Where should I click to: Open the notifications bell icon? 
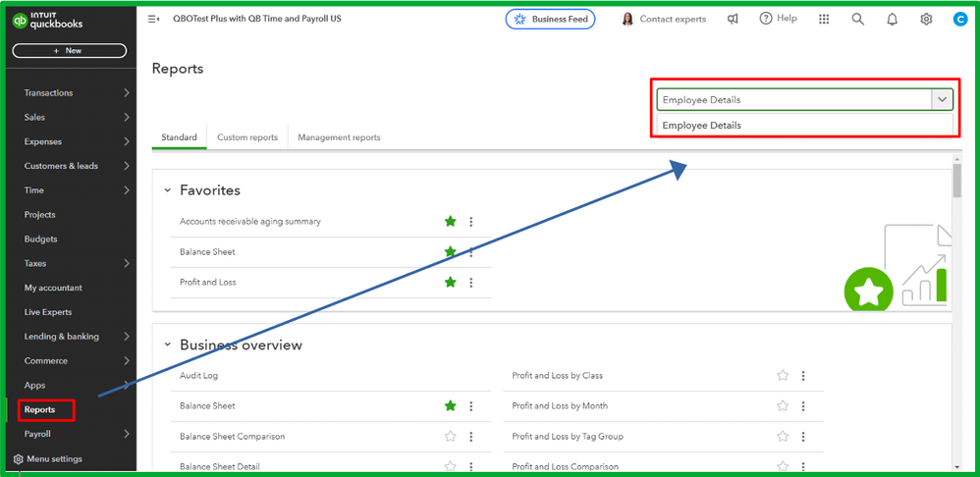tap(892, 20)
